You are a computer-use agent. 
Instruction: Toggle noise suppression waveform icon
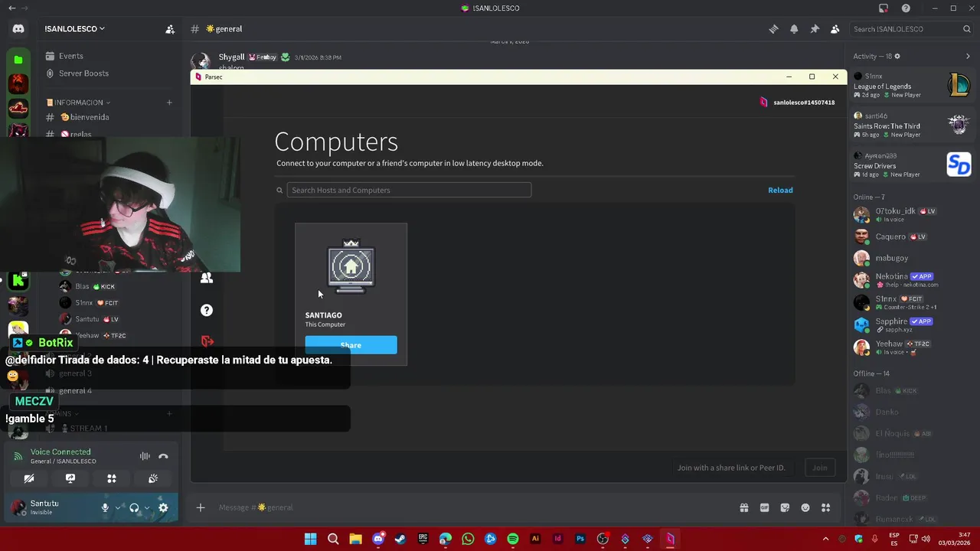click(145, 456)
